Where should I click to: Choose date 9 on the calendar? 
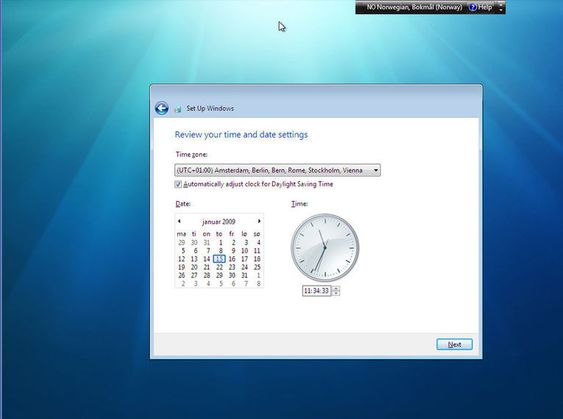(233, 251)
